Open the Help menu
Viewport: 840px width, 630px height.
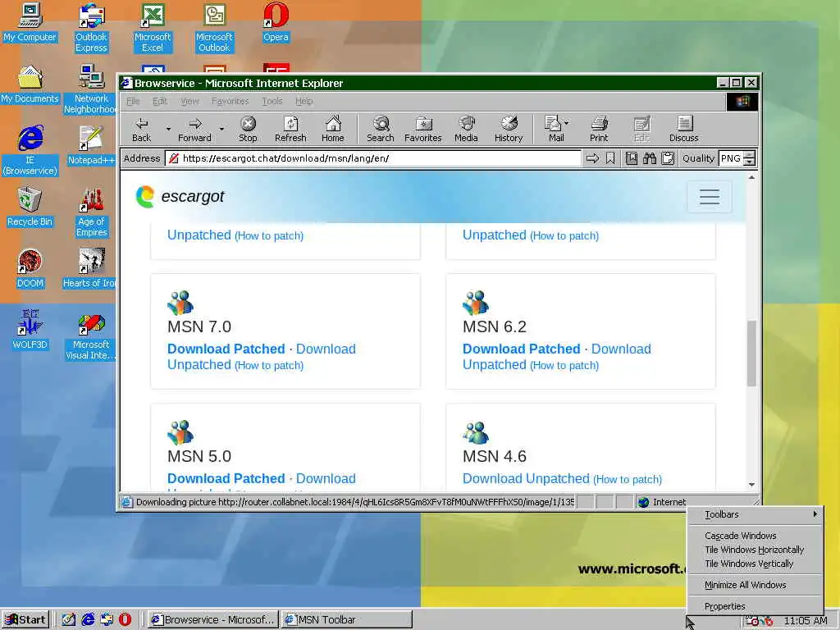[x=304, y=101]
